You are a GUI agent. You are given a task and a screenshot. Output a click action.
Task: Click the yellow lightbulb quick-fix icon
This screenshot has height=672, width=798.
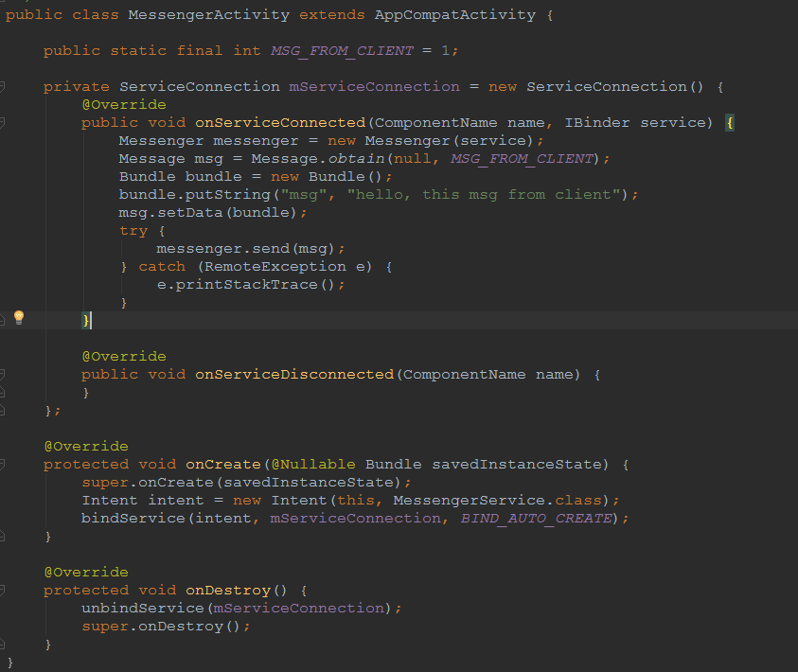19,318
